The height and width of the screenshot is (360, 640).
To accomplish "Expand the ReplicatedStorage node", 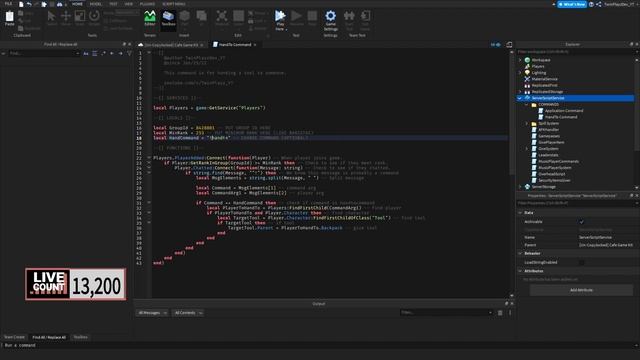I will pyautogui.click(x=520, y=92).
